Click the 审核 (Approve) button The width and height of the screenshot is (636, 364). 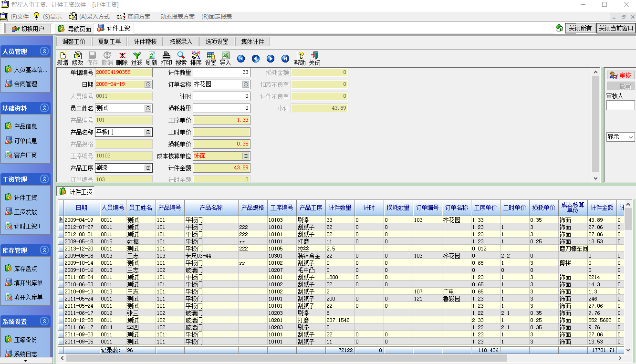click(x=620, y=75)
